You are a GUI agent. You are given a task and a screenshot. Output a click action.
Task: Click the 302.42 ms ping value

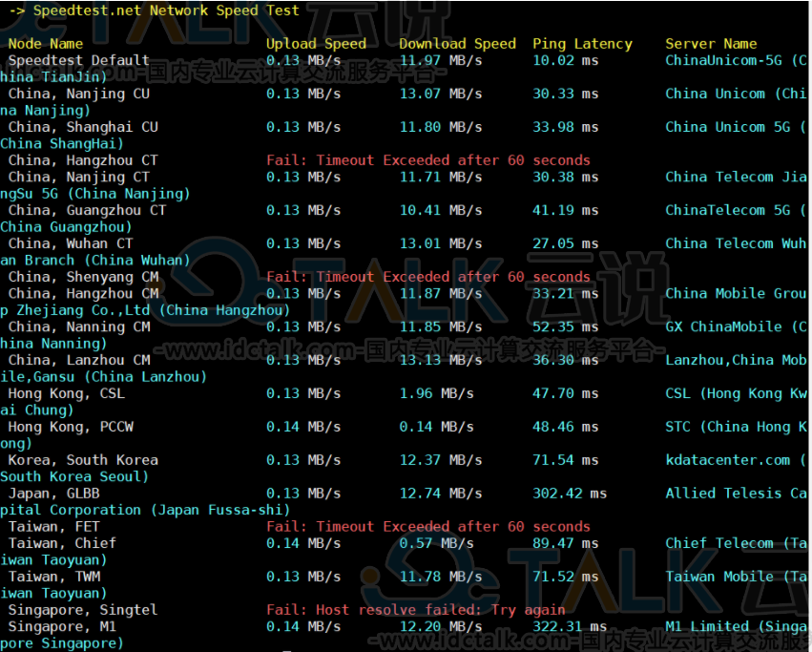(x=570, y=494)
